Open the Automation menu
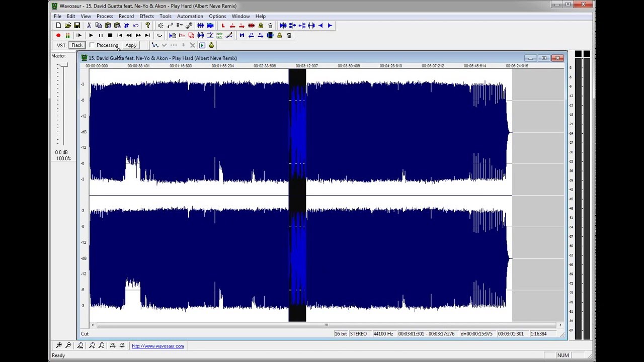This screenshot has height=362, width=644. click(x=190, y=16)
